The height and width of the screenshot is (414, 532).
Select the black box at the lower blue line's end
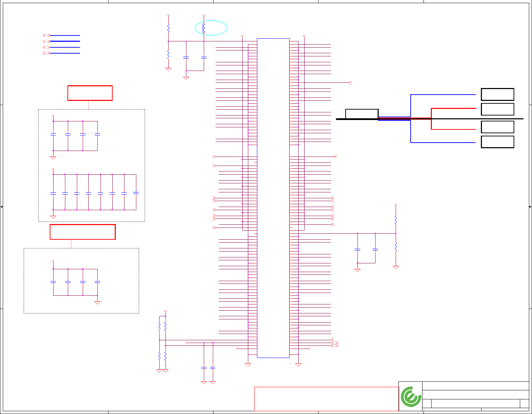click(x=498, y=142)
